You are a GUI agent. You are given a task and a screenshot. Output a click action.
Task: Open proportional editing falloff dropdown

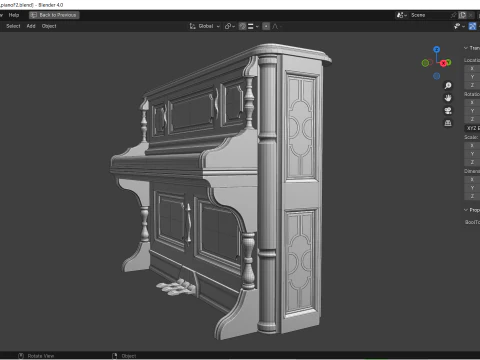tap(277, 26)
